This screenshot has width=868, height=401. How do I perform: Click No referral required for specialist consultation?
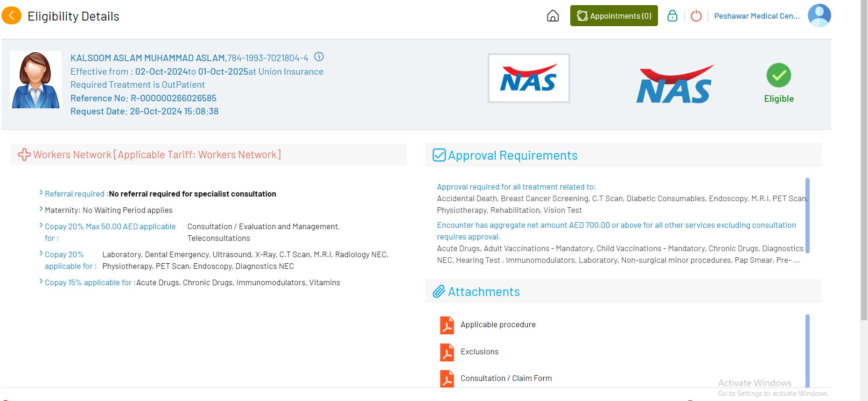click(x=192, y=194)
